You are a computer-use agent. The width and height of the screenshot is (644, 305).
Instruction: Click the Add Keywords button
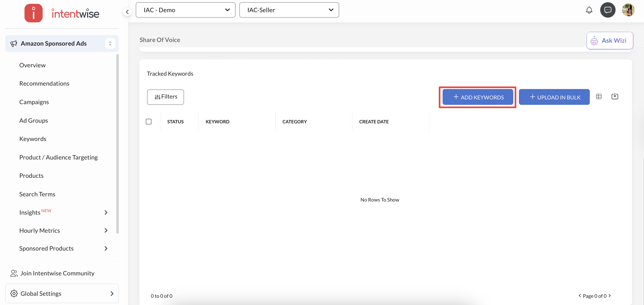(478, 97)
